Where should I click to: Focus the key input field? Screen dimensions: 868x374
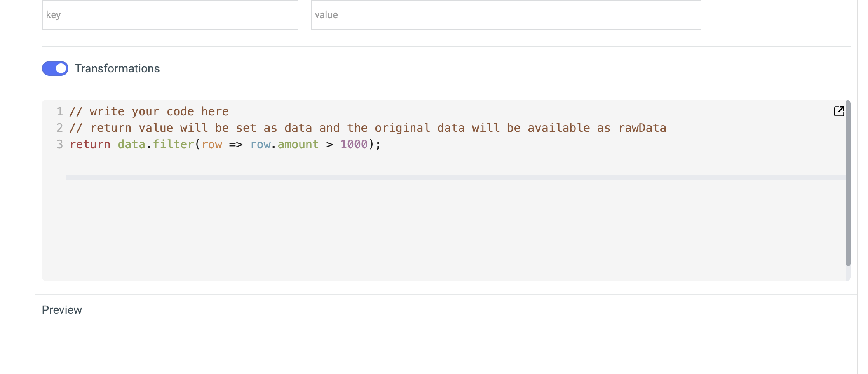pyautogui.click(x=170, y=15)
